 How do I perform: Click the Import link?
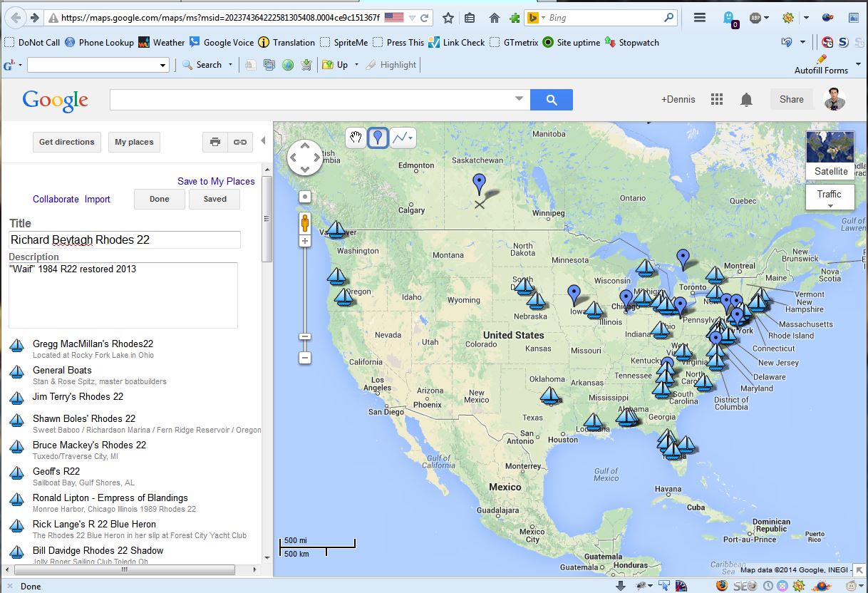(x=98, y=199)
